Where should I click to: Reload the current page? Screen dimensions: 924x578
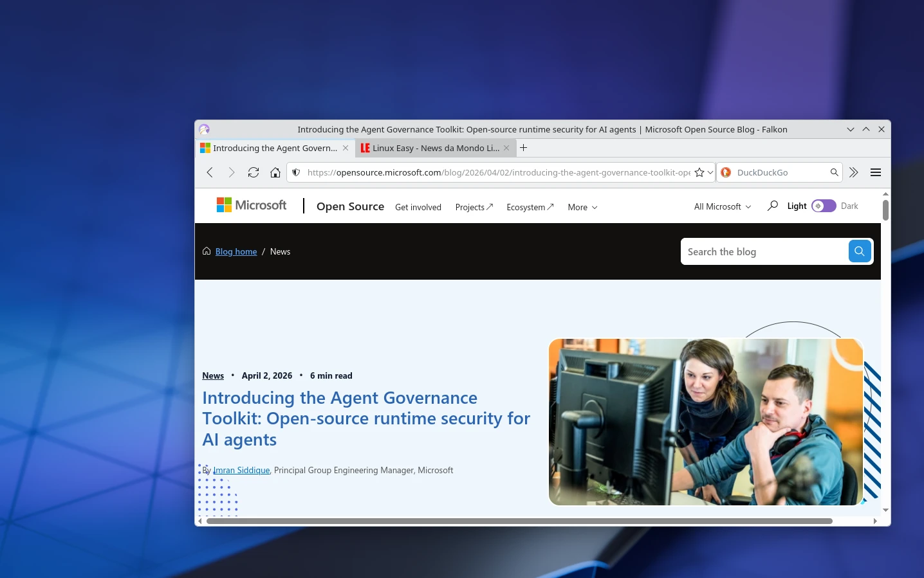(x=253, y=172)
